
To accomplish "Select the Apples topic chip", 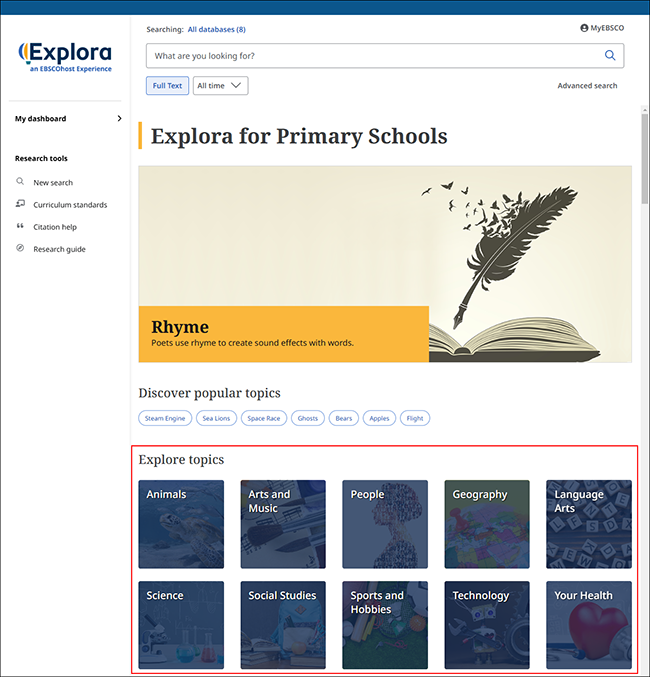I will pos(379,418).
